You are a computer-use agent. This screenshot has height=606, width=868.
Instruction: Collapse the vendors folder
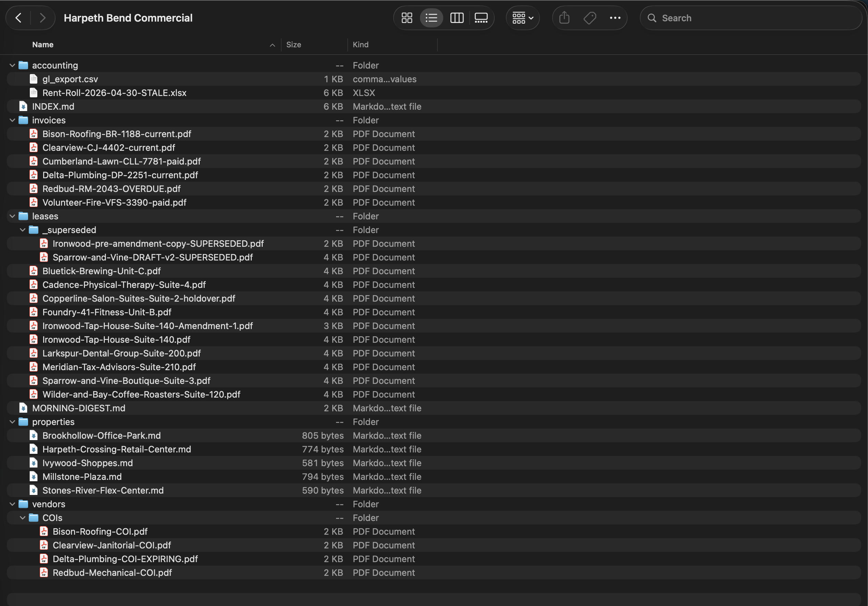(12, 504)
